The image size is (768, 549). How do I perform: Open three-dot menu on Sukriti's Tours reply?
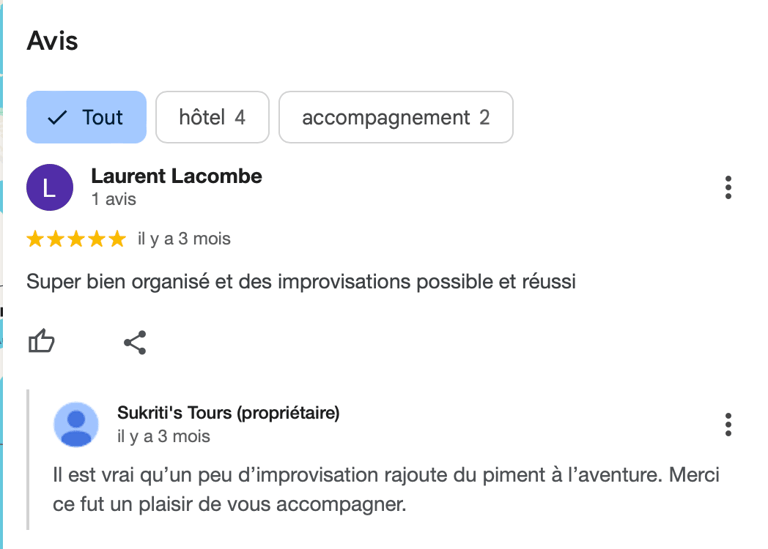pyautogui.click(x=728, y=424)
